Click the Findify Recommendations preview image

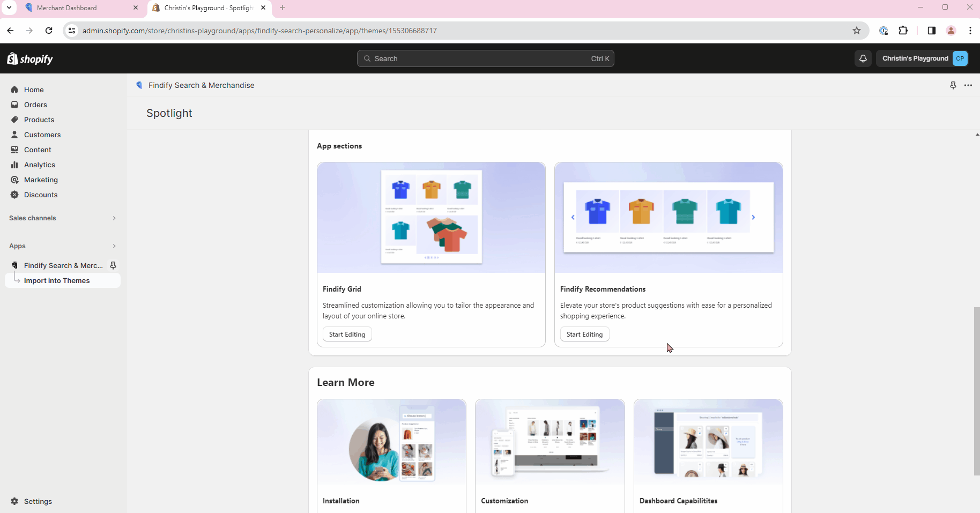[669, 218]
